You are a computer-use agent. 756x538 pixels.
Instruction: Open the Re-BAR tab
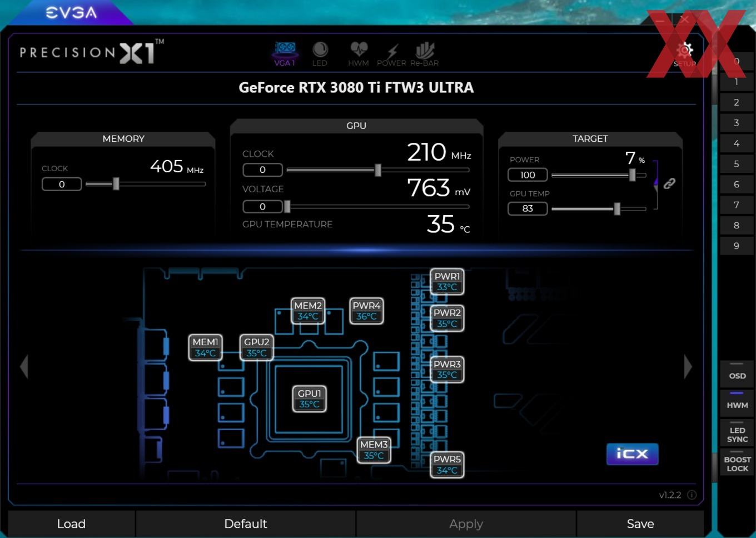pos(425,54)
